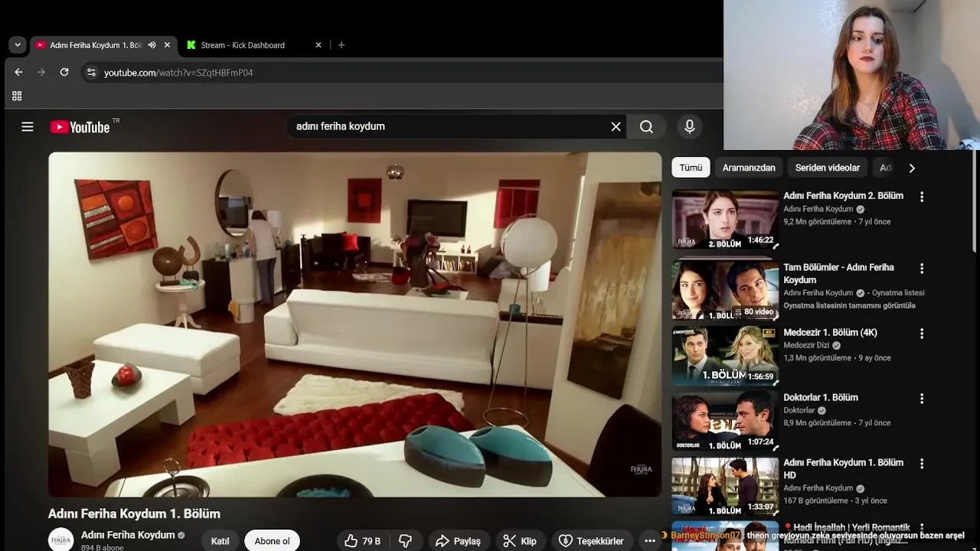Dislike the video with thumbs-down
The image size is (980, 551).
pos(406,541)
